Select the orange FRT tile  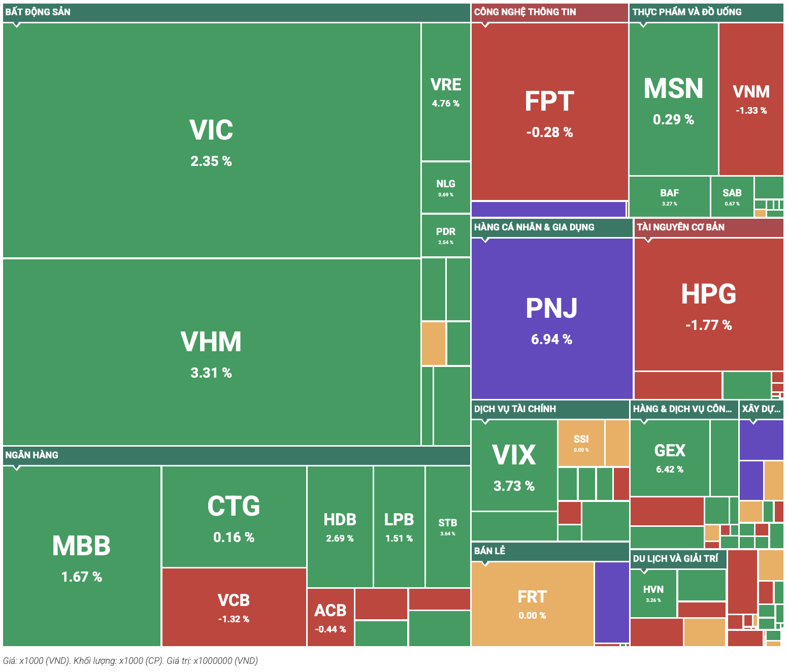532,604
